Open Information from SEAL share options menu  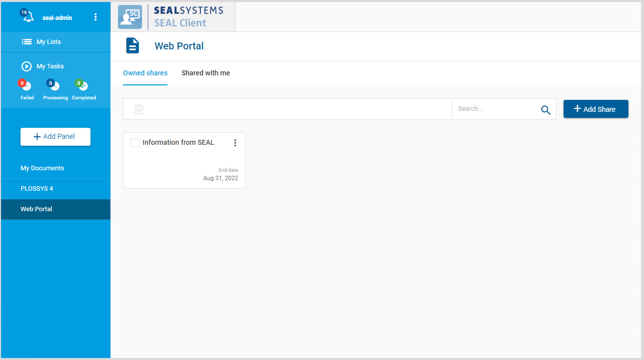(x=235, y=143)
